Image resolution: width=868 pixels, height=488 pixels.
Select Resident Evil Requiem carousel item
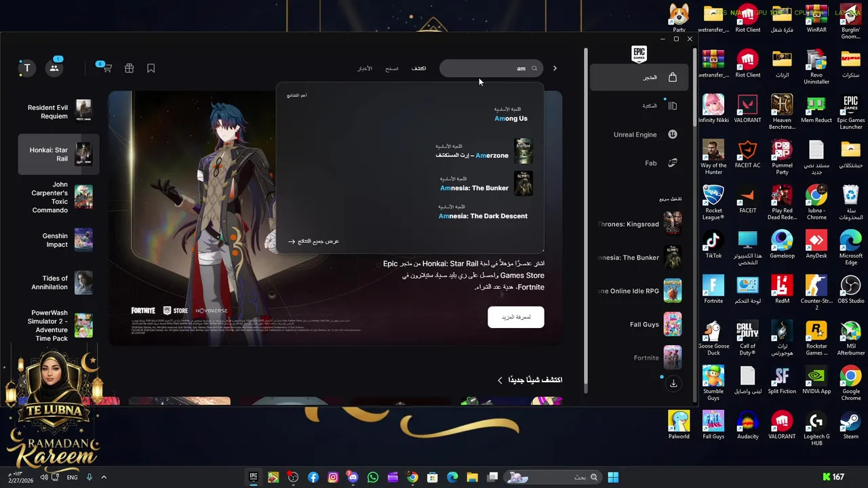[59, 111]
